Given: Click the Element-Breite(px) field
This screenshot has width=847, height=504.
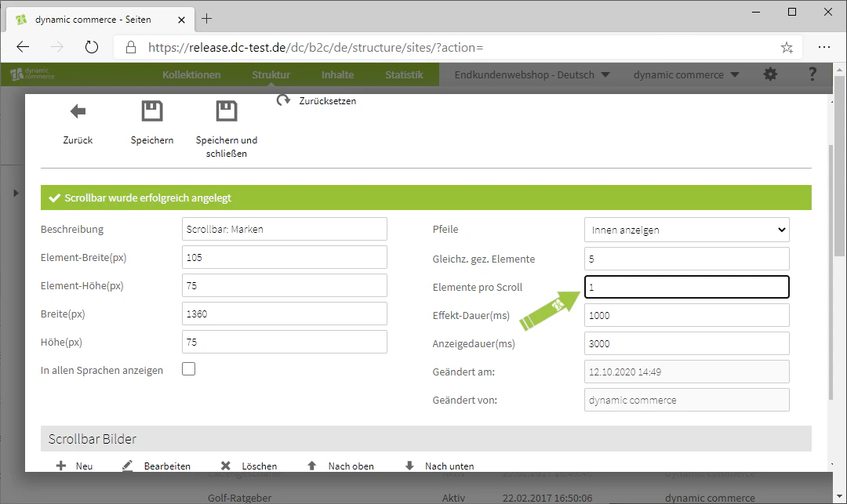Looking at the screenshot, I should 285,257.
